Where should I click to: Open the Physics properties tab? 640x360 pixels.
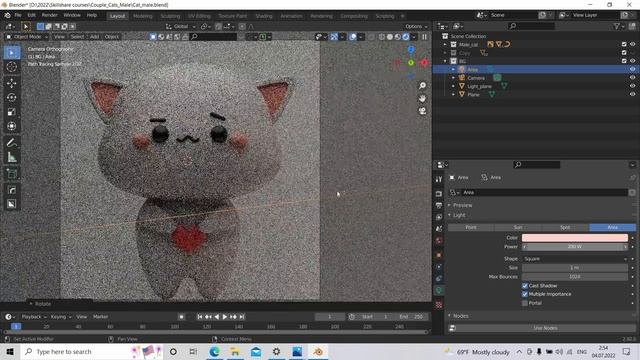coord(439,267)
